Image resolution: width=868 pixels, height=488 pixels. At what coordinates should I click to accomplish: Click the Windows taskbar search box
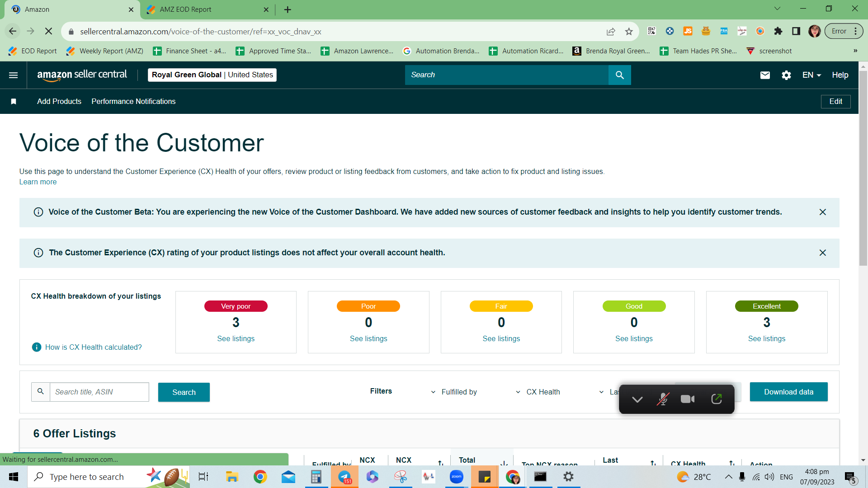point(108,477)
